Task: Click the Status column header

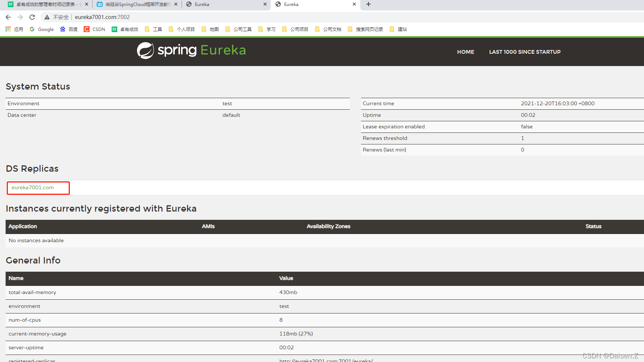Action: [593, 226]
